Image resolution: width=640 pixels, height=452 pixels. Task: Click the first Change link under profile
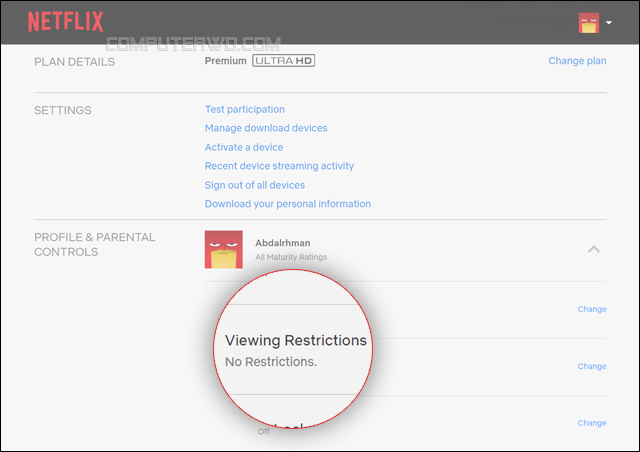[592, 309]
